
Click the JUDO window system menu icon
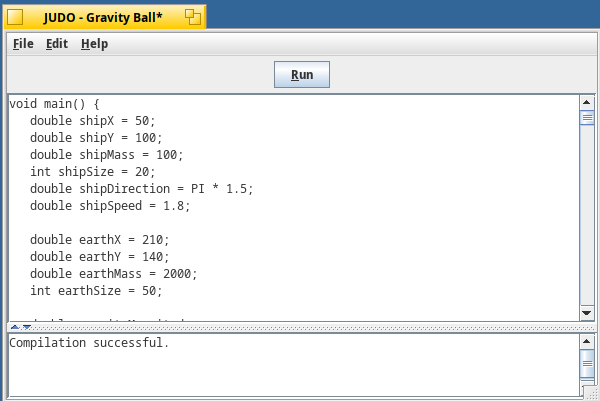click(x=15, y=17)
